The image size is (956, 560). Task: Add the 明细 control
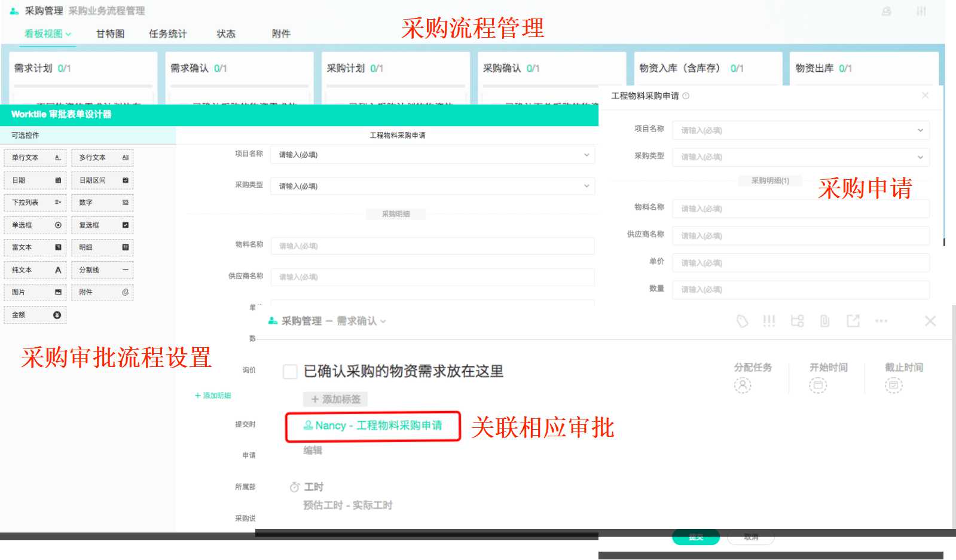click(102, 247)
